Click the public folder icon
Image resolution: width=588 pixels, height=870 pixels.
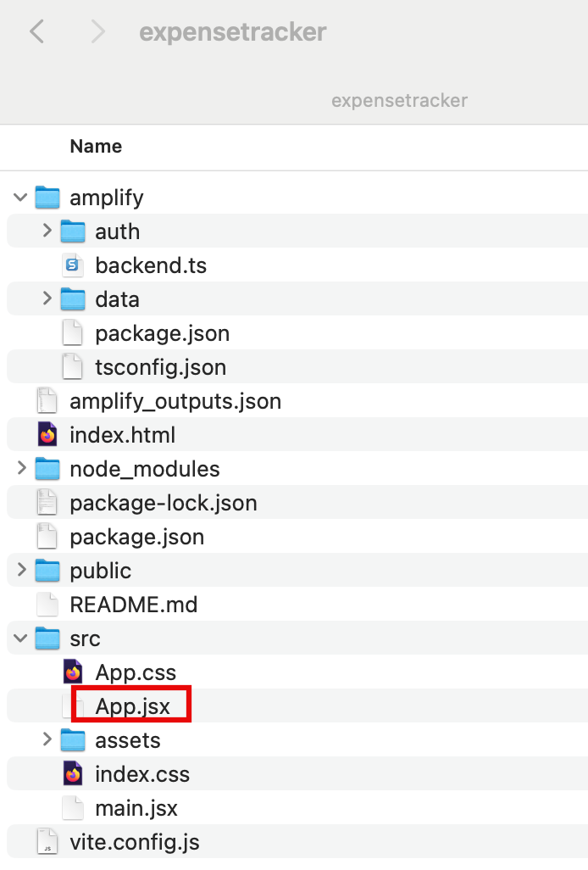47,570
